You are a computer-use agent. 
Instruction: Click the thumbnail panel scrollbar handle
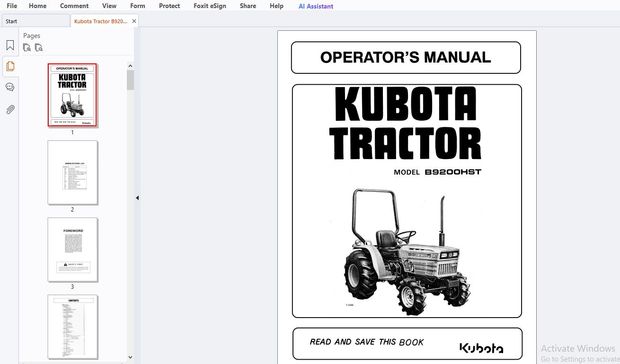(130, 80)
